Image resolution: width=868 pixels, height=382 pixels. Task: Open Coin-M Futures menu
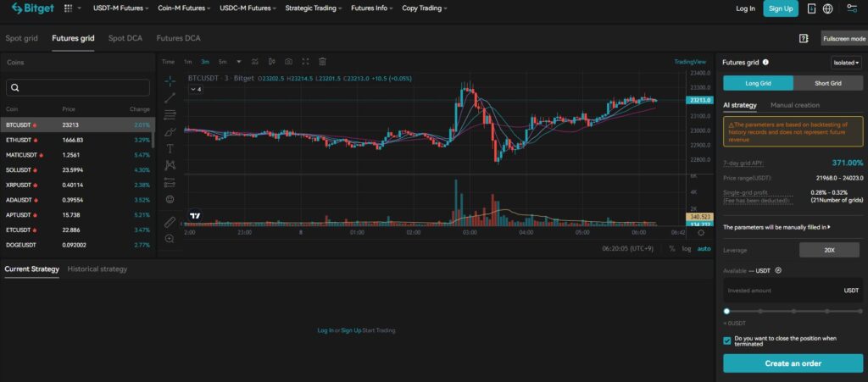[184, 8]
